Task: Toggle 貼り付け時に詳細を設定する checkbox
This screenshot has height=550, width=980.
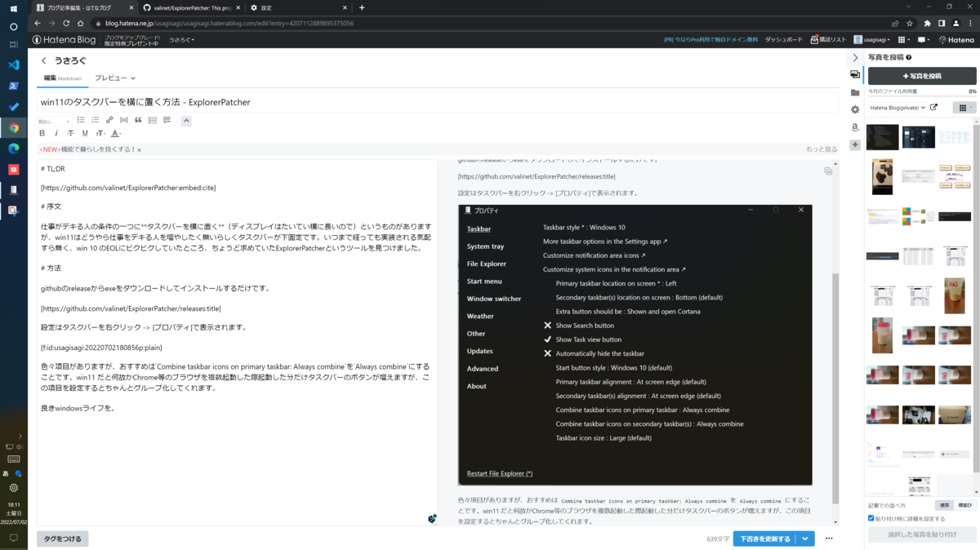Action: coord(871,518)
